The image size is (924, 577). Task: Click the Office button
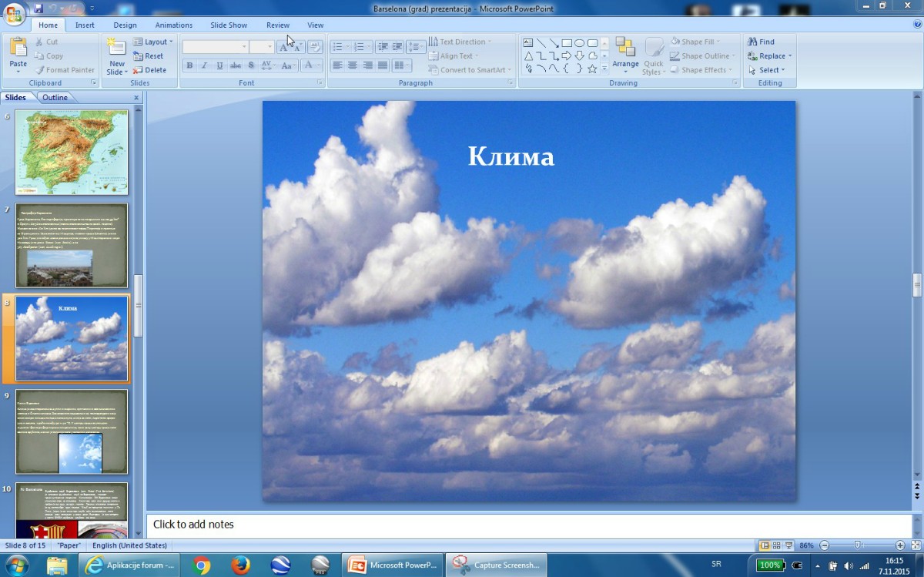pyautogui.click(x=14, y=13)
